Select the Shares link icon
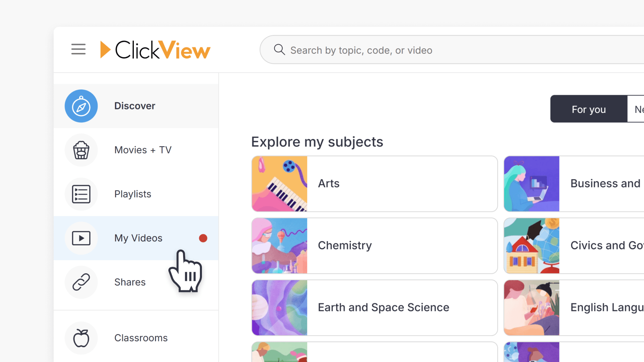This screenshot has width=644, height=362. [81, 282]
